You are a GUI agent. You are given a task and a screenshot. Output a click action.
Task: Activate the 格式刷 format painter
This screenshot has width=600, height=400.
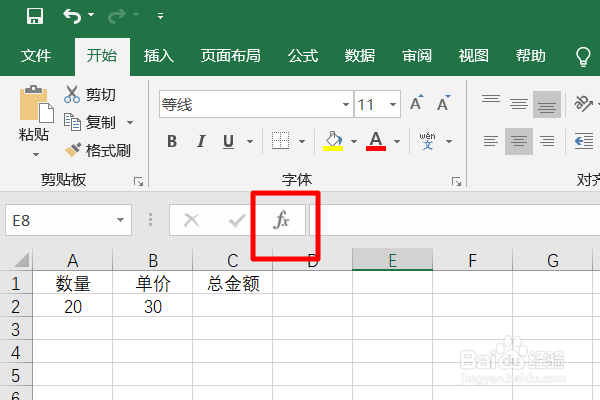coord(97,150)
